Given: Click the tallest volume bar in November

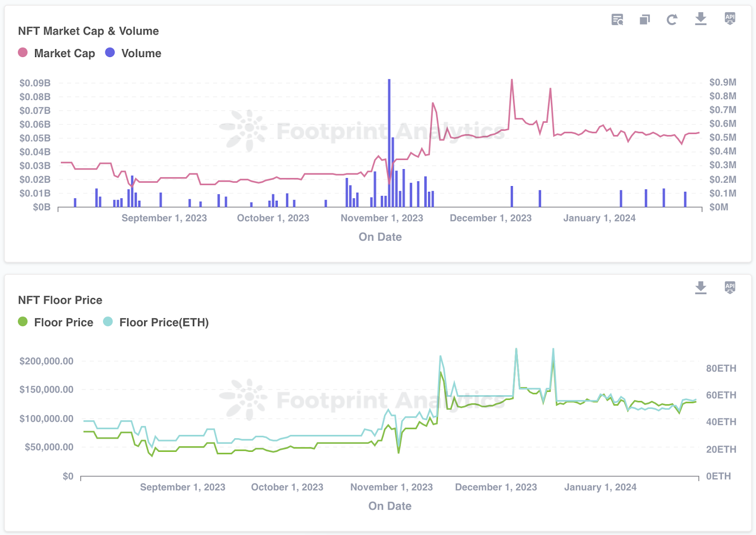Looking at the screenshot, I should click(x=389, y=142).
